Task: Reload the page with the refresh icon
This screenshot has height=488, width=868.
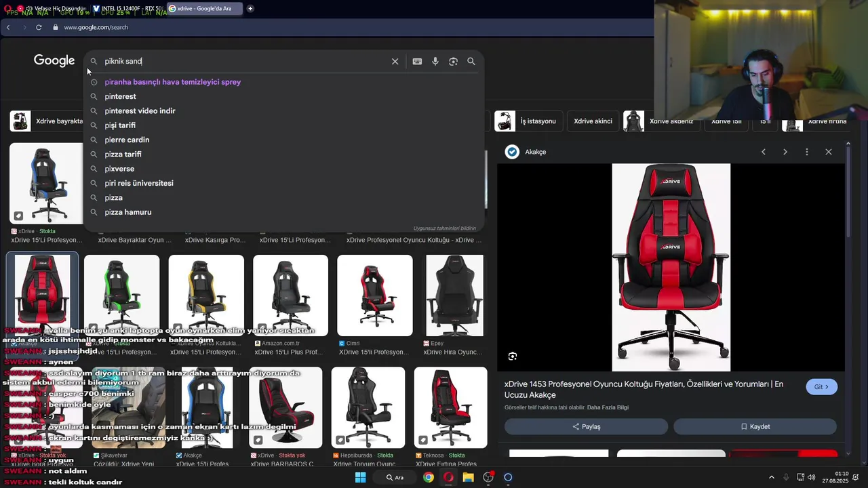Action: point(39,27)
